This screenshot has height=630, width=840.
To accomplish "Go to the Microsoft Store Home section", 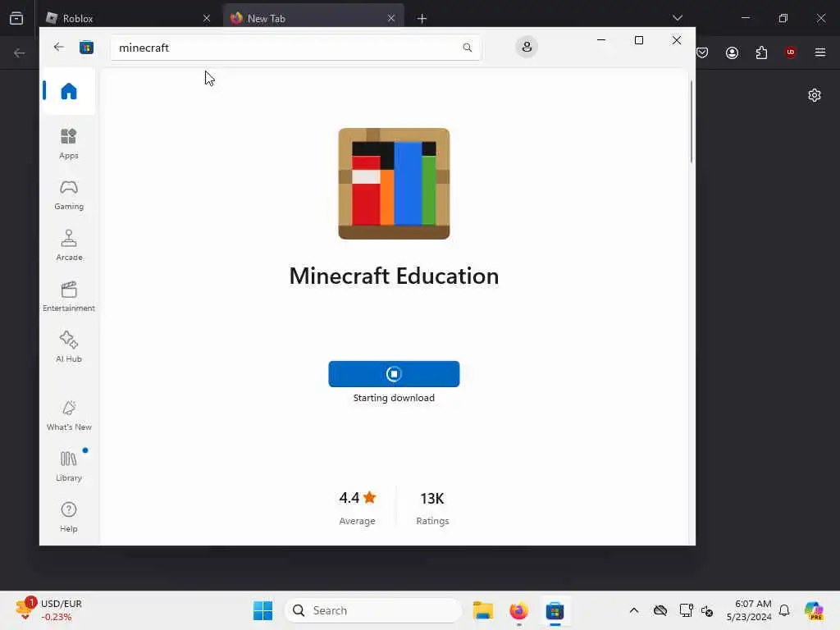I will pos(68,91).
